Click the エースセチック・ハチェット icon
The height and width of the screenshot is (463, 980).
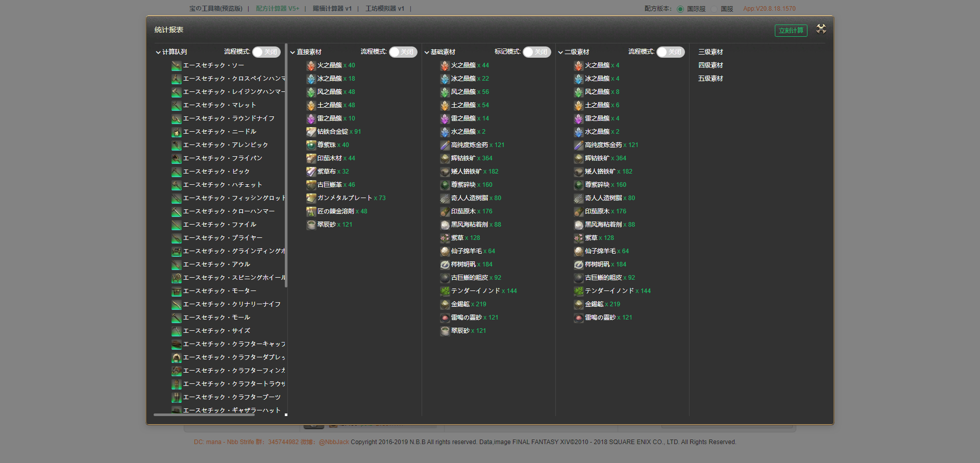(177, 185)
